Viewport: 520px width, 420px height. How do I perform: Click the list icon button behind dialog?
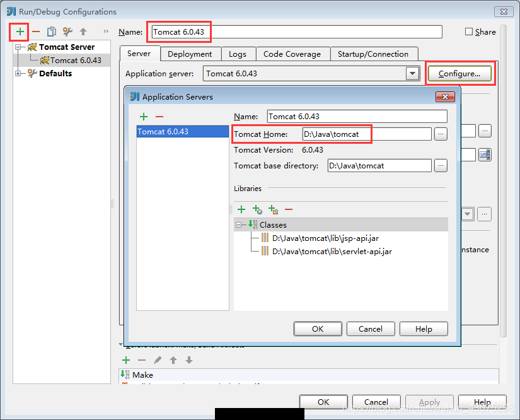point(485,155)
